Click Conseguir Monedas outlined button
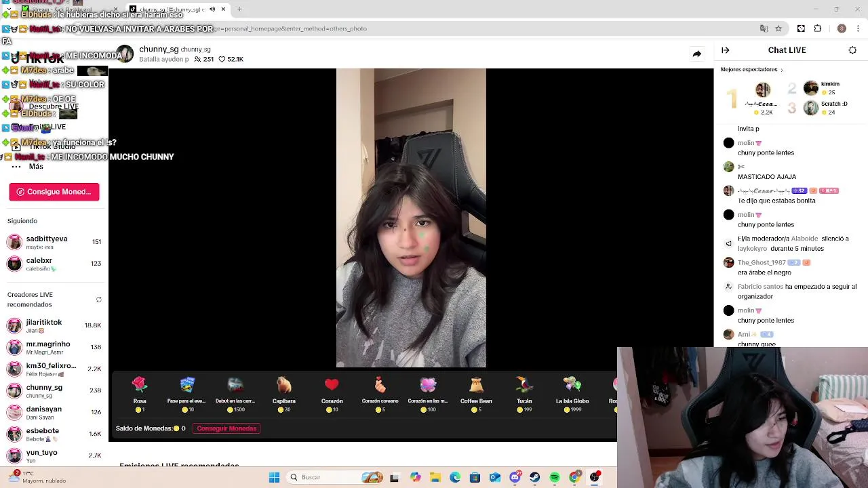 [x=226, y=428]
